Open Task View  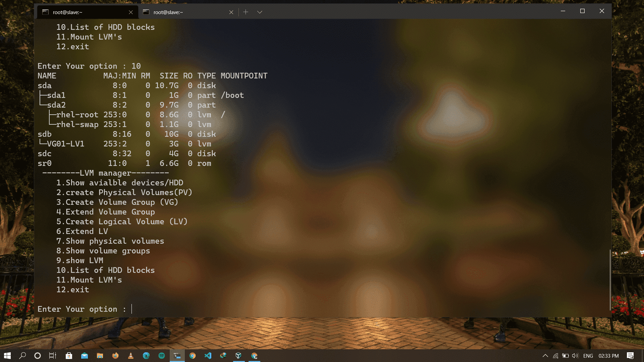tap(53, 356)
